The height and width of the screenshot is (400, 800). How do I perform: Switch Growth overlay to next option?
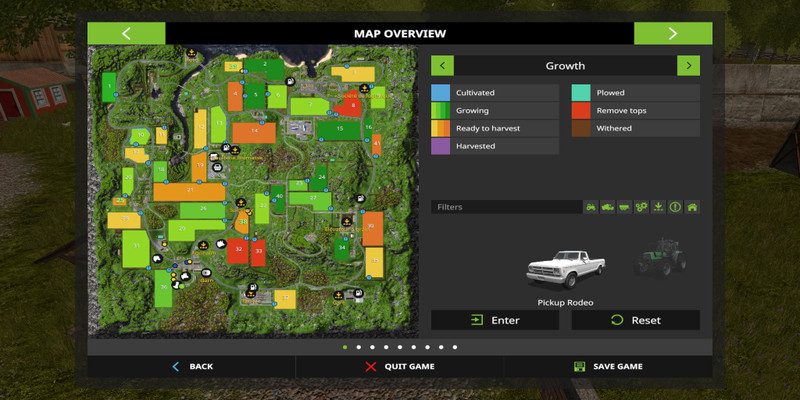[x=688, y=66]
